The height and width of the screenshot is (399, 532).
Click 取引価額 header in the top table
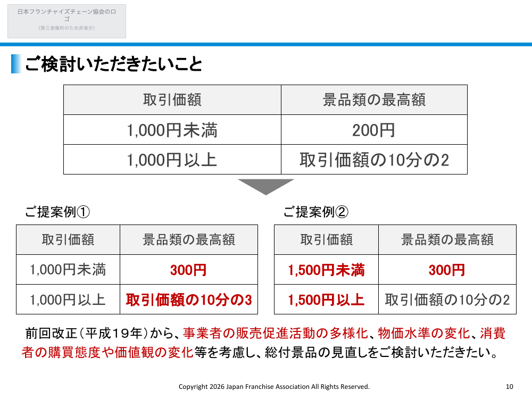[x=172, y=100]
